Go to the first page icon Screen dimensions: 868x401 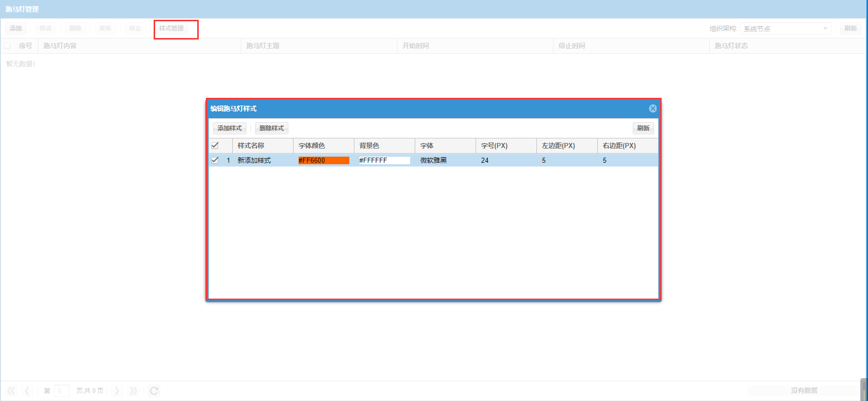[11, 391]
